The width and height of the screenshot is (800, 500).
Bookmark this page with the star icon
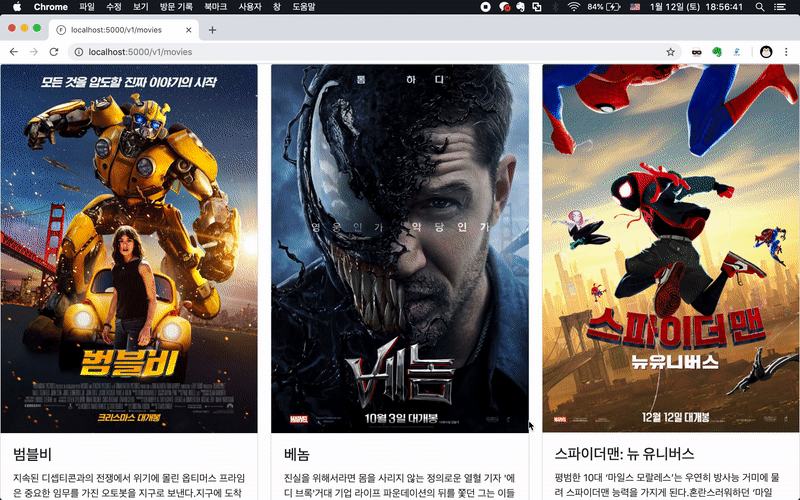(x=670, y=52)
